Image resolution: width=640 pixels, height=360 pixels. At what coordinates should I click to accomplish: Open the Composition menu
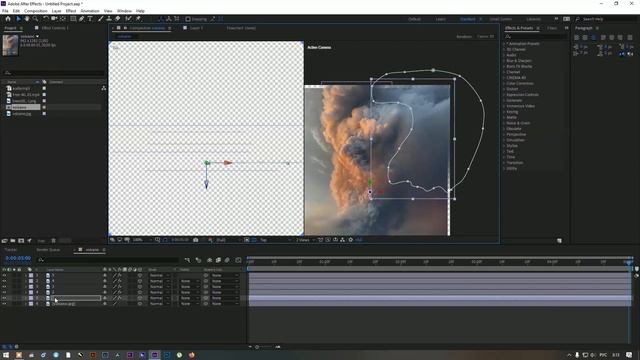(x=36, y=11)
